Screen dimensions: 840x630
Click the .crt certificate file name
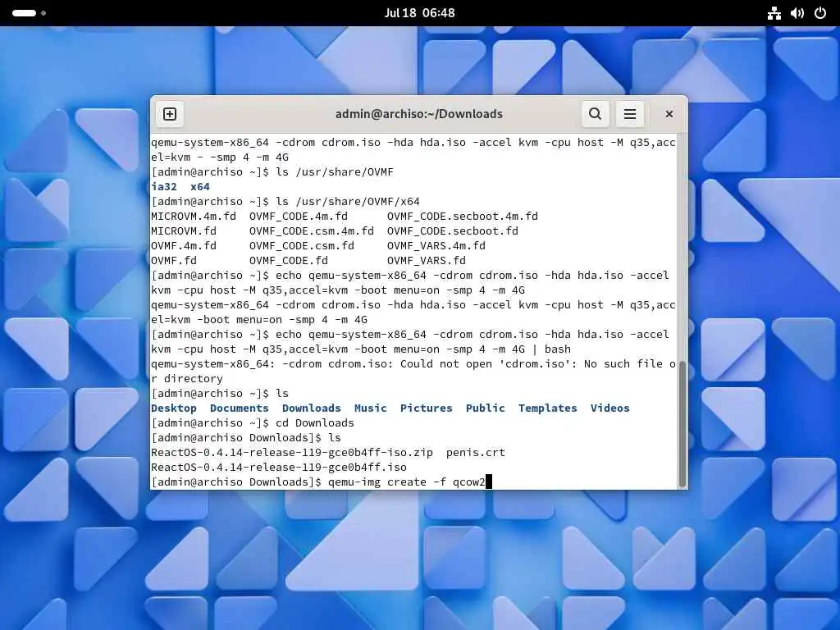click(476, 453)
